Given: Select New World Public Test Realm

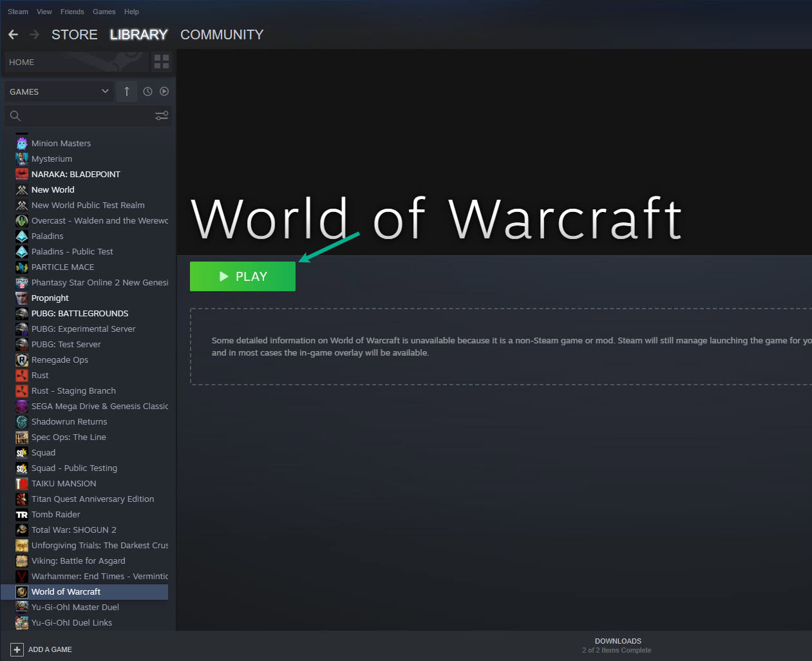Looking at the screenshot, I should [88, 205].
